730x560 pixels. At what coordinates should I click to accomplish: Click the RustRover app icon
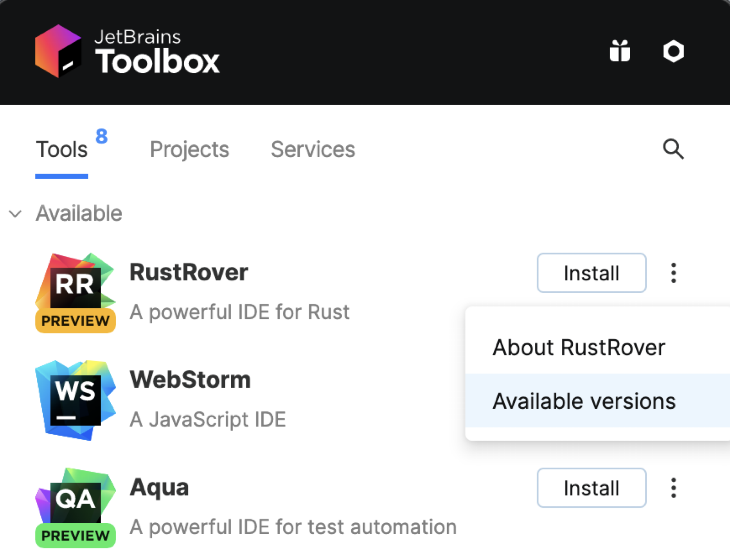coord(76,293)
